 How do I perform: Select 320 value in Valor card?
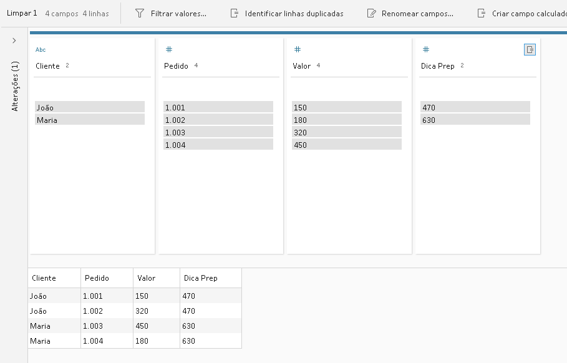point(347,132)
